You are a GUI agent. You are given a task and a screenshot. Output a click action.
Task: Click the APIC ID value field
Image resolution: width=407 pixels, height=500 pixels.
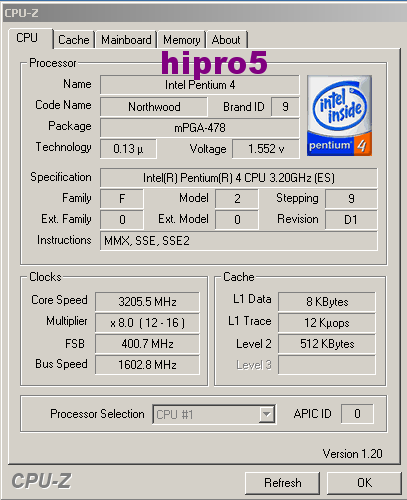point(357,414)
